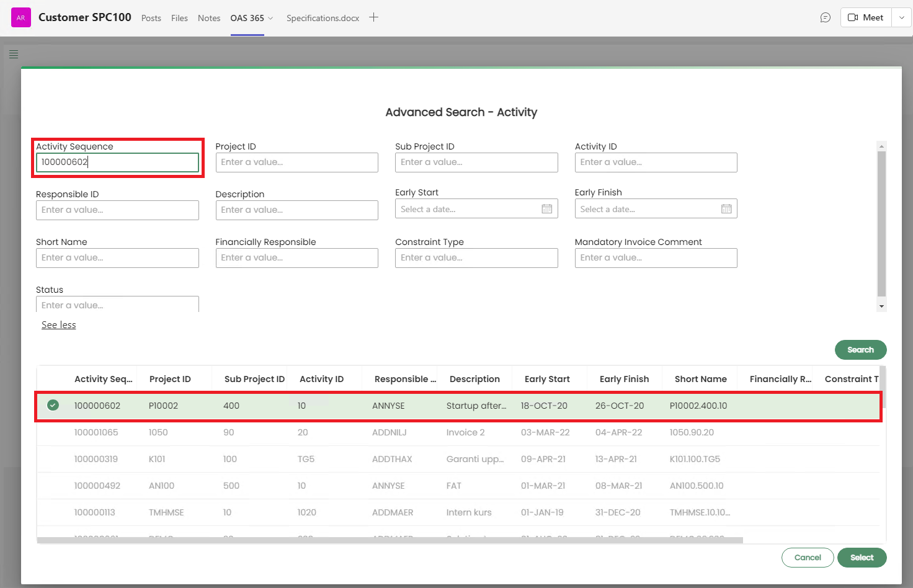Collapse search fields with See less
This screenshot has width=913, height=588.
point(59,325)
